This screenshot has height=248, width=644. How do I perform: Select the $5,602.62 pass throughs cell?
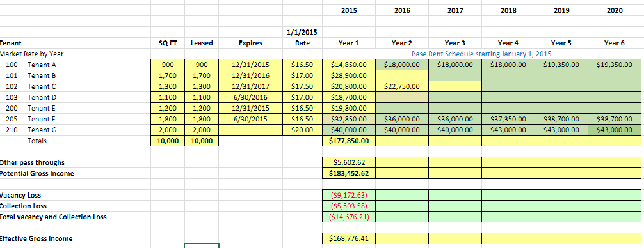349,163
